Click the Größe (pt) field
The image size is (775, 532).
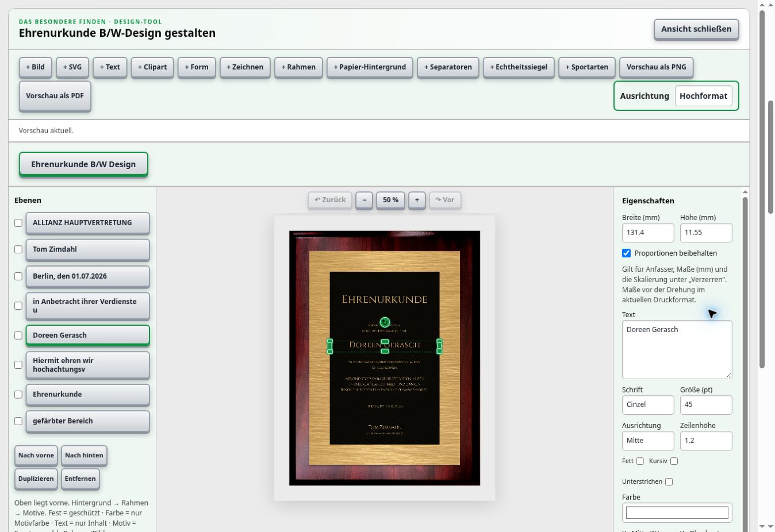tap(706, 404)
